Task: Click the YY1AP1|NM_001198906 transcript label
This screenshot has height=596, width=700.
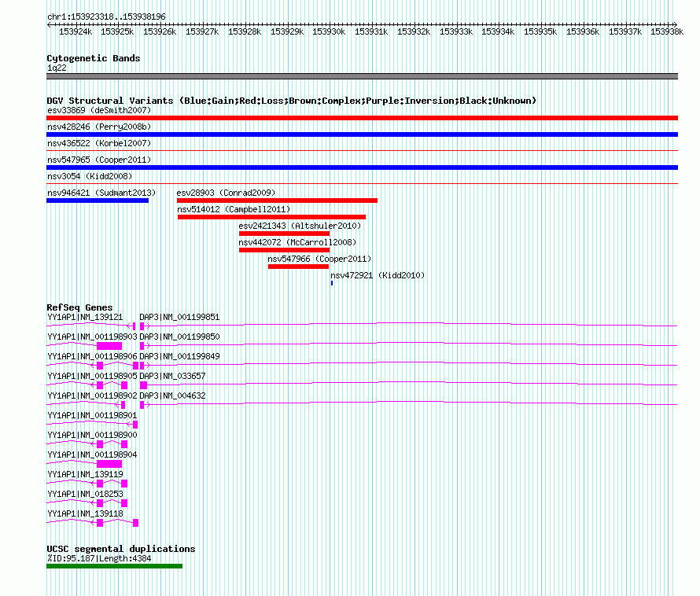Action: tap(92, 356)
